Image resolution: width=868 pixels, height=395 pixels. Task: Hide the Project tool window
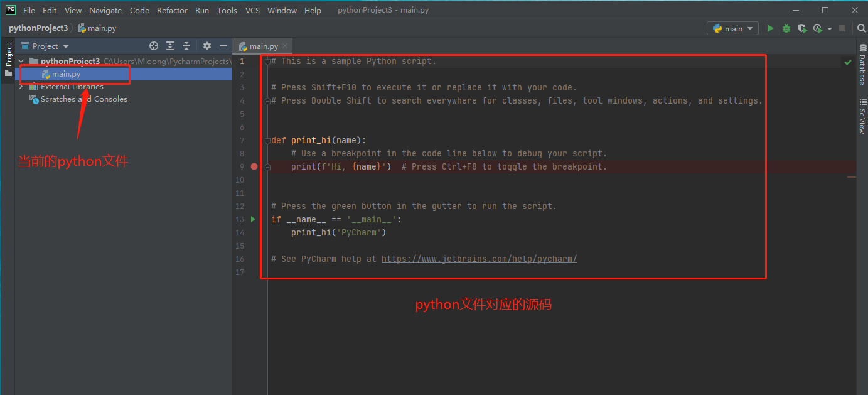tap(223, 46)
